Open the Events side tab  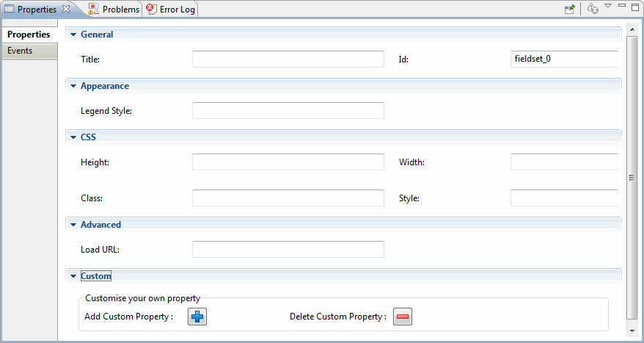[x=29, y=51]
